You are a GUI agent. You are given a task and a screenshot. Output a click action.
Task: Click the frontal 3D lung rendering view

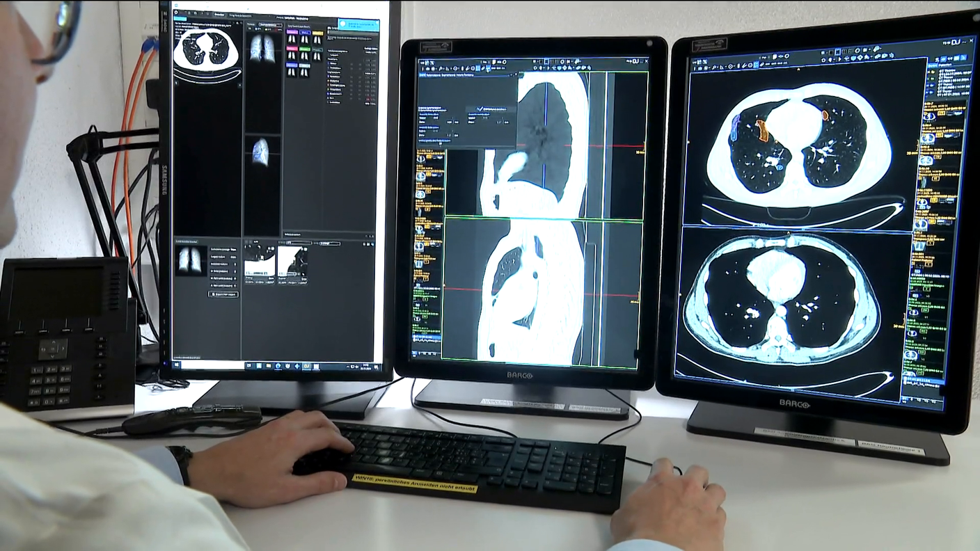[x=262, y=49]
